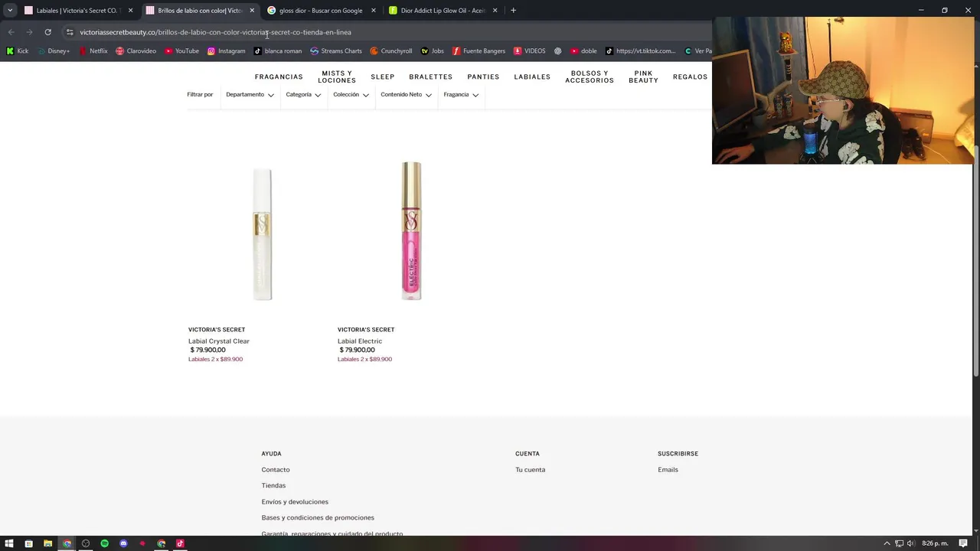Image resolution: width=980 pixels, height=551 pixels.
Task: Open OBS Studio from the taskbar
Action: point(86,543)
